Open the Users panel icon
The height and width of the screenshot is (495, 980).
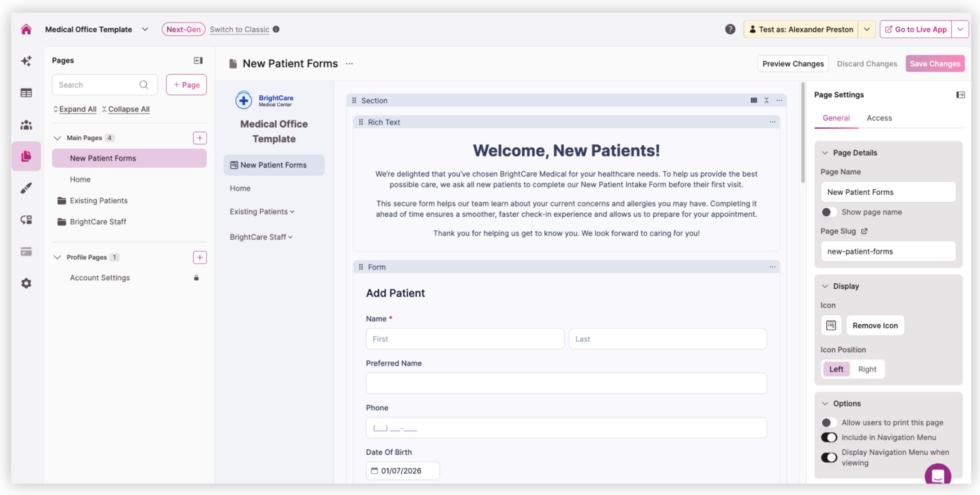[x=26, y=125]
